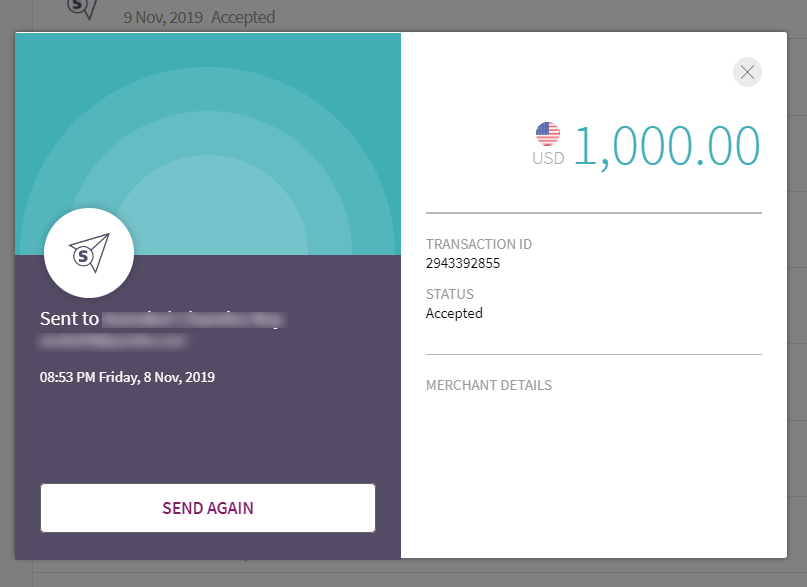Image resolution: width=807 pixels, height=587 pixels.
Task: Click the 1,000.00 amount value
Action: [667, 146]
